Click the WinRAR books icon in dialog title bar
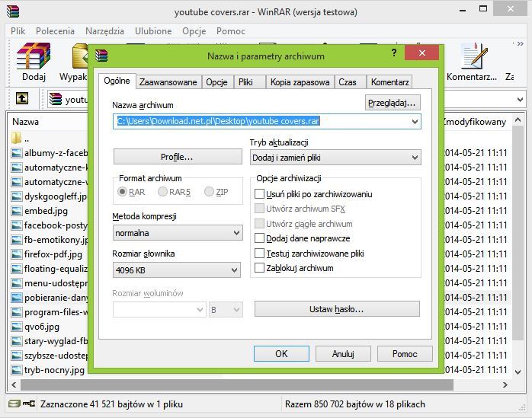The width and height of the screenshot is (532, 418). point(101,56)
